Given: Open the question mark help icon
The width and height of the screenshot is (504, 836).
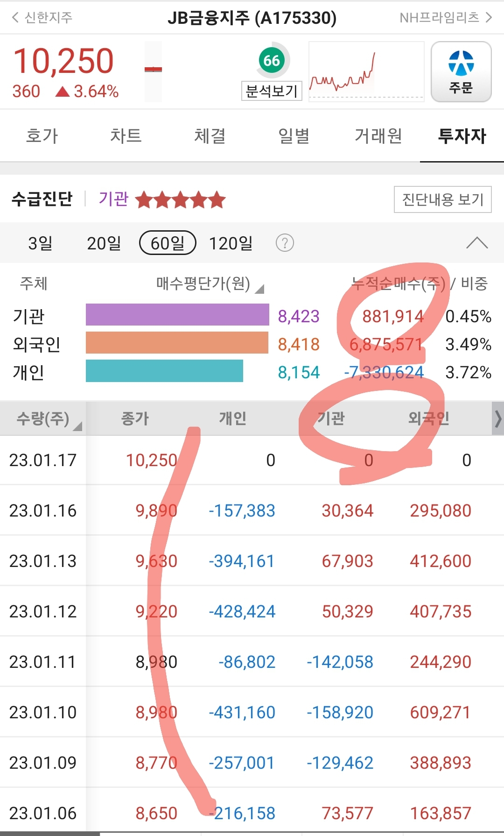Looking at the screenshot, I should (285, 243).
